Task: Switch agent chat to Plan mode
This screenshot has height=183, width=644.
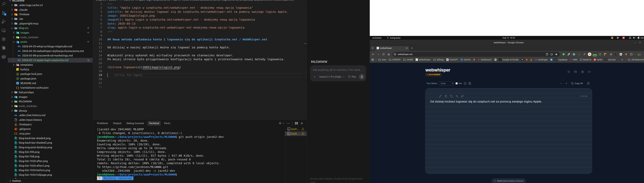Action: click(x=352, y=77)
